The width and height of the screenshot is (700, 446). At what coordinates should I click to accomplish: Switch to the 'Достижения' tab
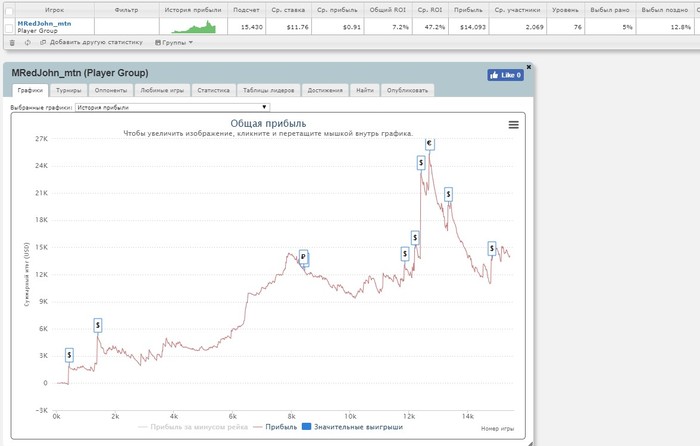coord(325,90)
